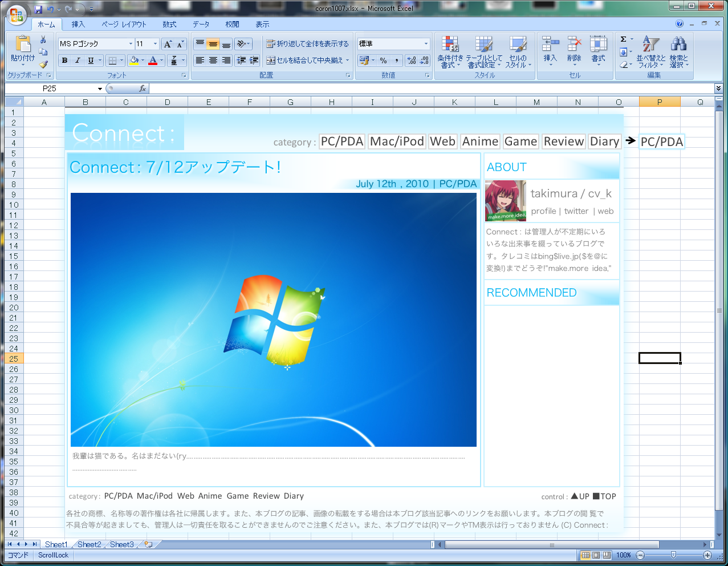Image resolution: width=728 pixels, height=566 pixels.
Task: Align cell text to the right
Action: (x=226, y=60)
